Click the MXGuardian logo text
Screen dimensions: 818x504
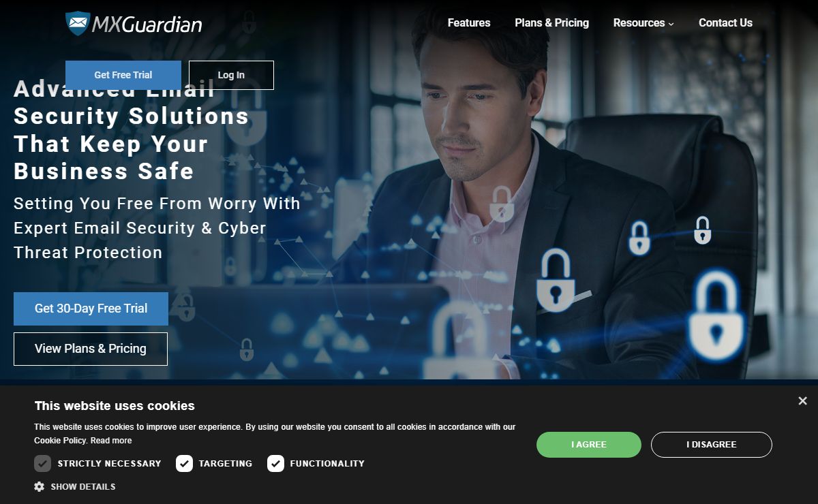tap(147, 25)
